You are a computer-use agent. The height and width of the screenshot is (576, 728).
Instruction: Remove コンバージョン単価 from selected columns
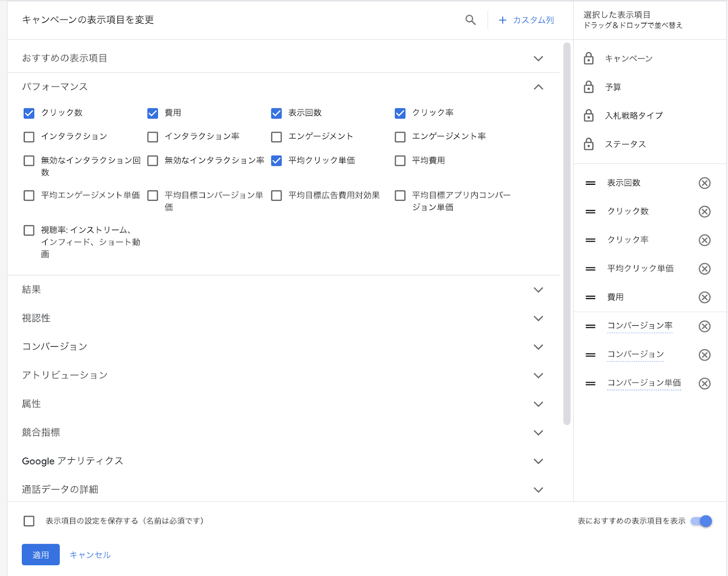point(704,383)
